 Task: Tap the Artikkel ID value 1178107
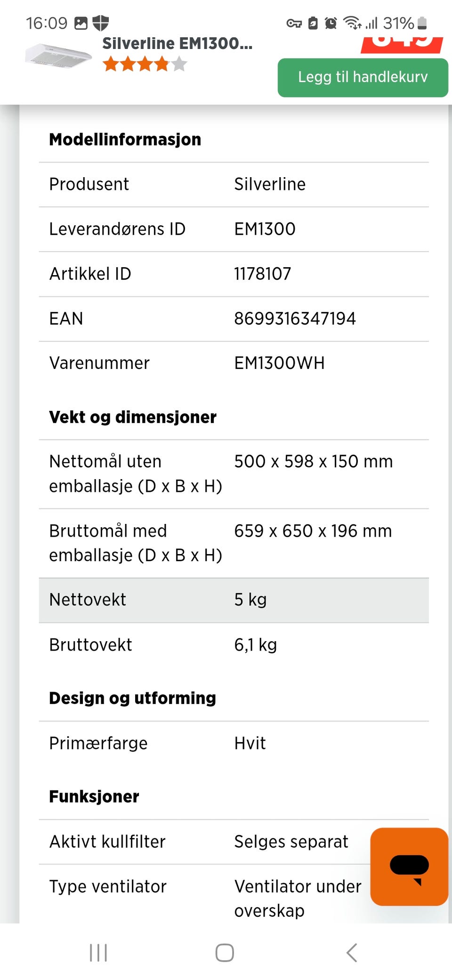(263, 274)
